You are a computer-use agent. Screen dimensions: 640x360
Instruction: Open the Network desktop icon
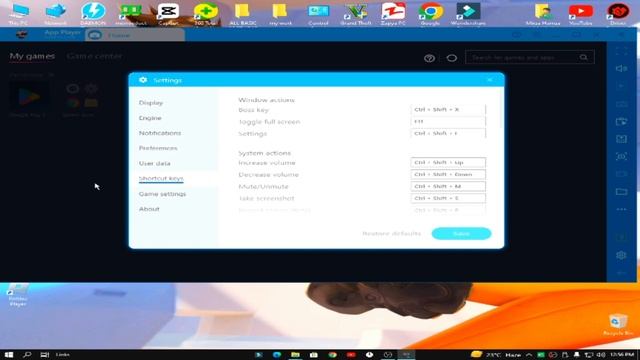(x=56, y=13)
